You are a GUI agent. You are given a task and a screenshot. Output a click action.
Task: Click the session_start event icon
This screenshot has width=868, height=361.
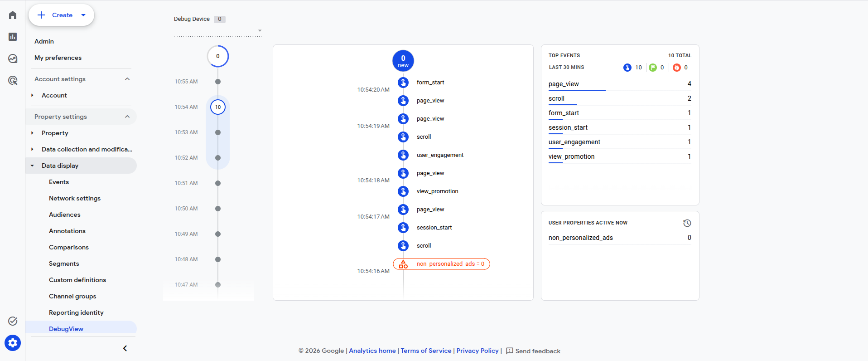pos(403,228)
